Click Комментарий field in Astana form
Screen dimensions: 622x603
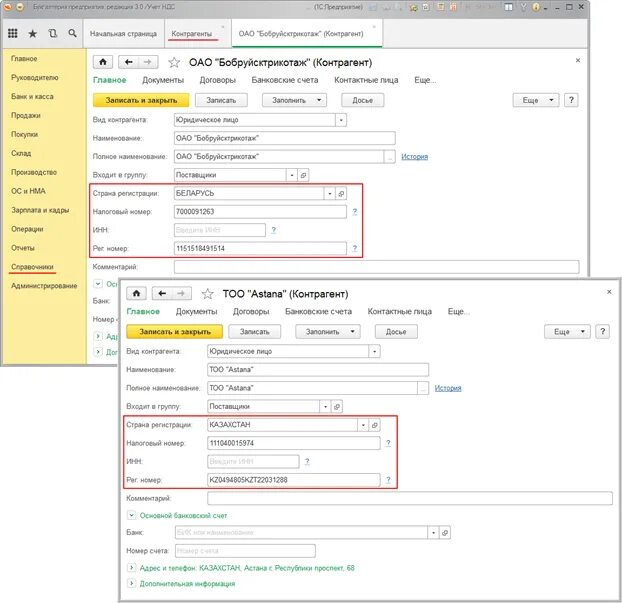pyautogui.click(x=410, y=498)
